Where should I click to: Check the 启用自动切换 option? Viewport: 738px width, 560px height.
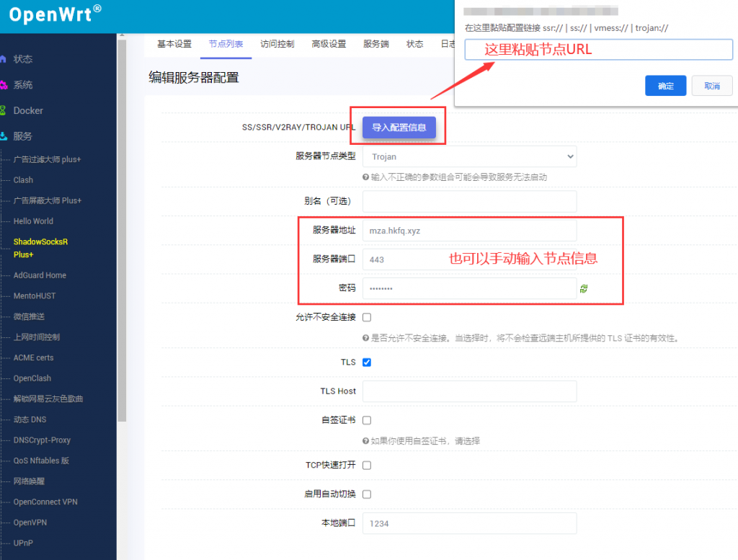click(367, 494)
